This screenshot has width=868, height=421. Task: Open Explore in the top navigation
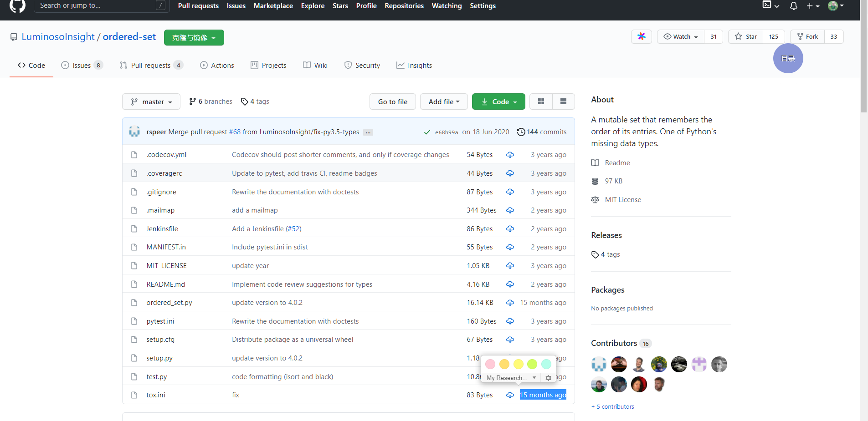(313, 6)
